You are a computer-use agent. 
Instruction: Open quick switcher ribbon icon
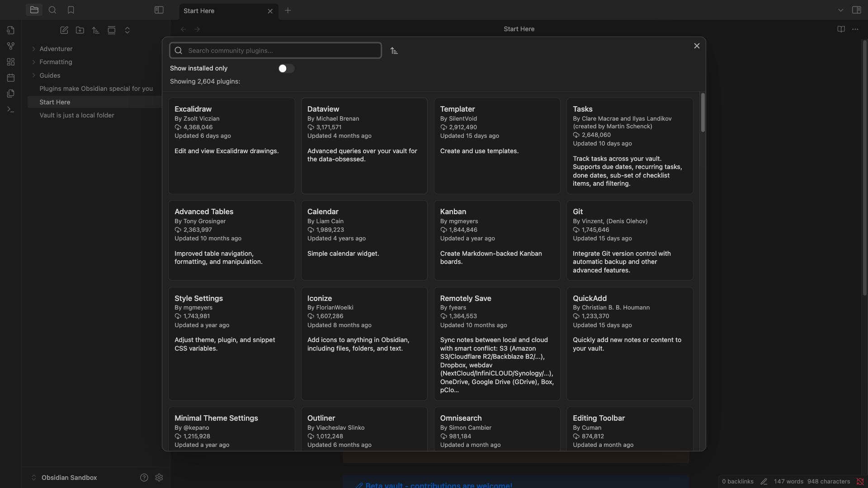pyautogui.click(x=11, y=30)
